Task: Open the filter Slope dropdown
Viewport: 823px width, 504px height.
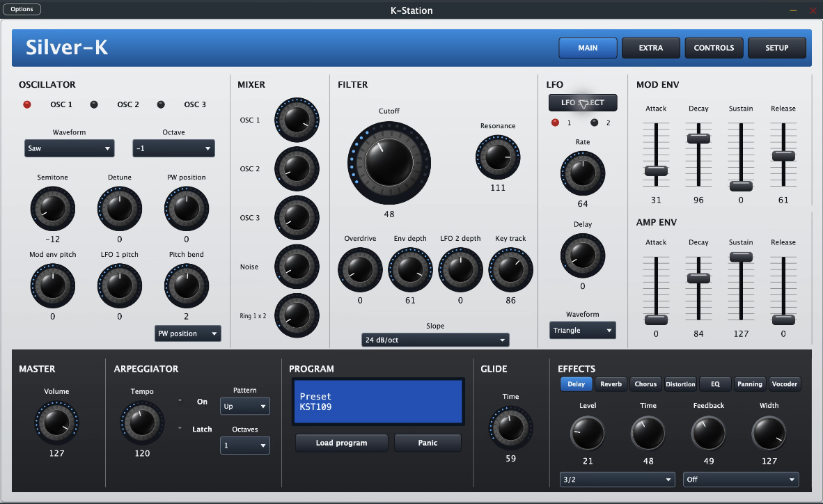Action: (435, 340)
